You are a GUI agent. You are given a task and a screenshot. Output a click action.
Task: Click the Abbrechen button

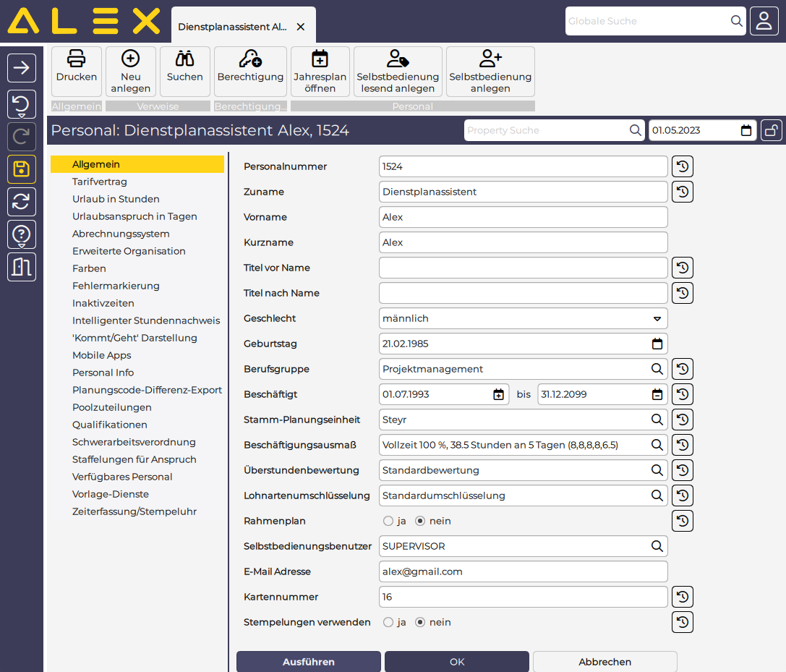coord(605,662)
